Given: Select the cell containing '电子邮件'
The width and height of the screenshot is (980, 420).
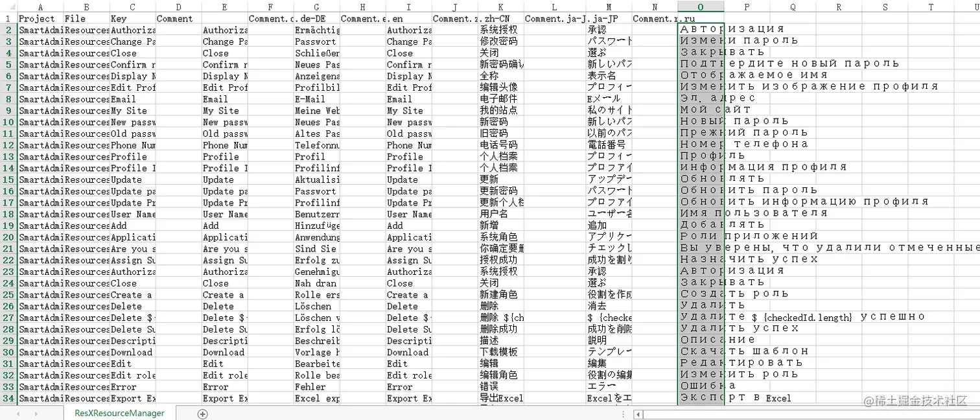Looking at the screenshot, I should tap(501, 99).
